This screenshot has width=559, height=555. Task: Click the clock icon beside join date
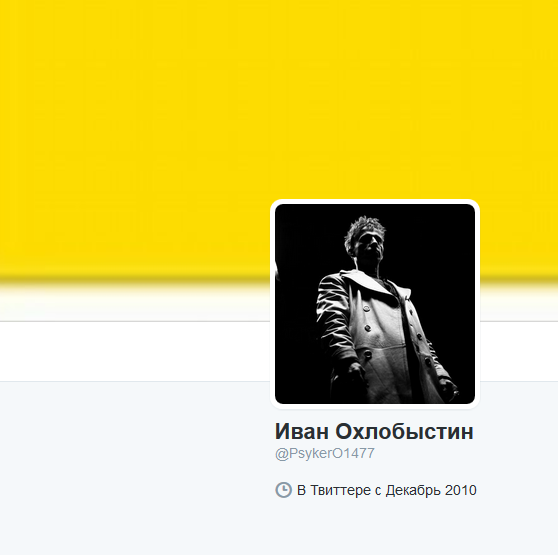(x=283, y=490)
